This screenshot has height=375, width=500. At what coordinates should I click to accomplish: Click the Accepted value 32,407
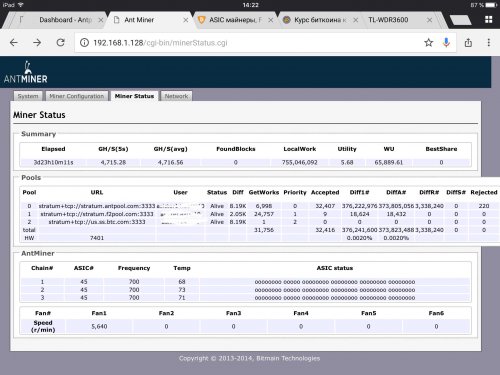click(x=325, y=206)
